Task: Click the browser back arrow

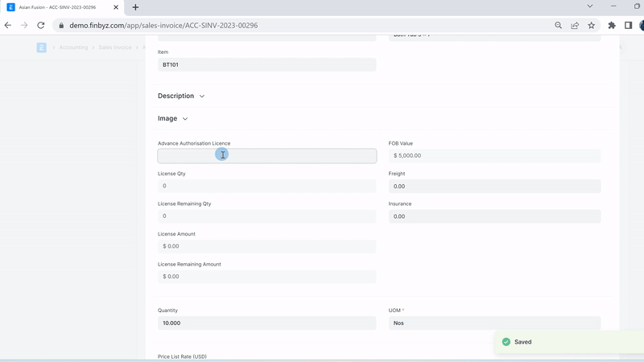Action: pyautogui.click(x=8, y=25)
